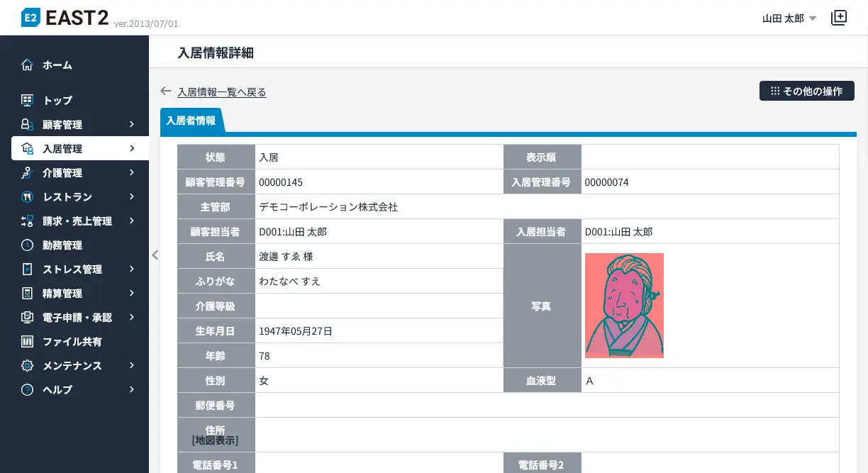The image size is (868, 473).
Task: Click the EAST2 logo in header
Action: (x=65, y=18)
